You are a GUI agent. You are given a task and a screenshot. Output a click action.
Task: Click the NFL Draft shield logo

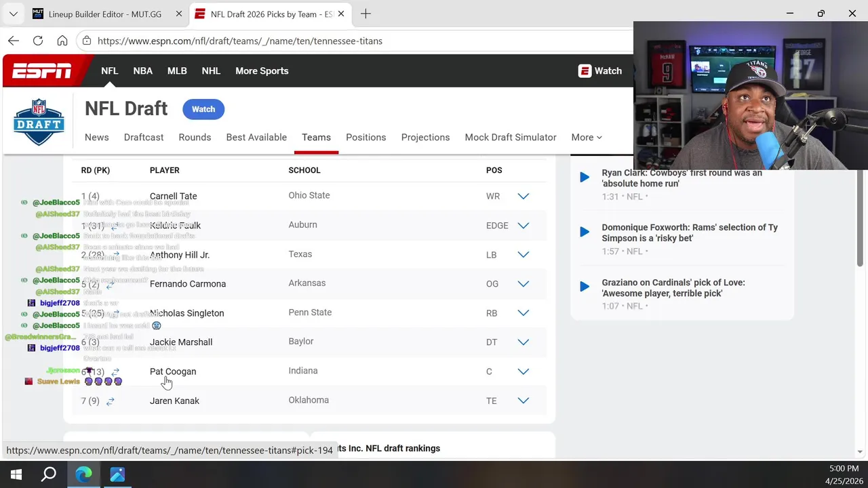point(39,122)
